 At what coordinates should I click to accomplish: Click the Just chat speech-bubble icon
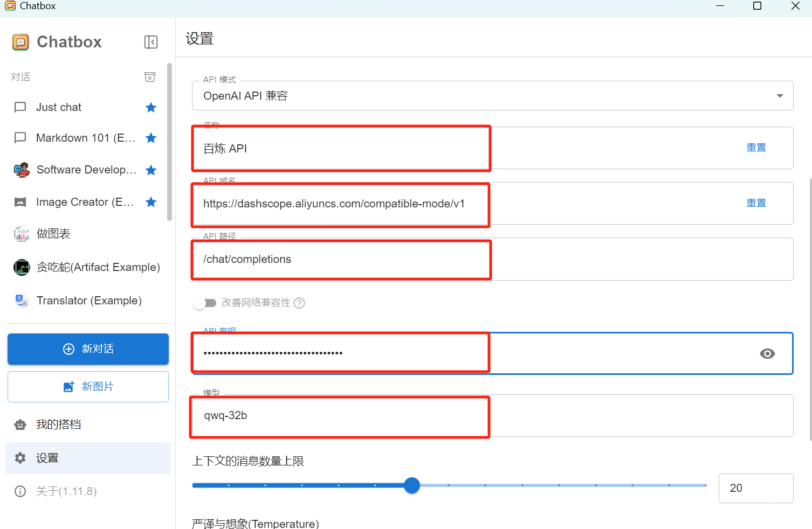coord(20,107)
